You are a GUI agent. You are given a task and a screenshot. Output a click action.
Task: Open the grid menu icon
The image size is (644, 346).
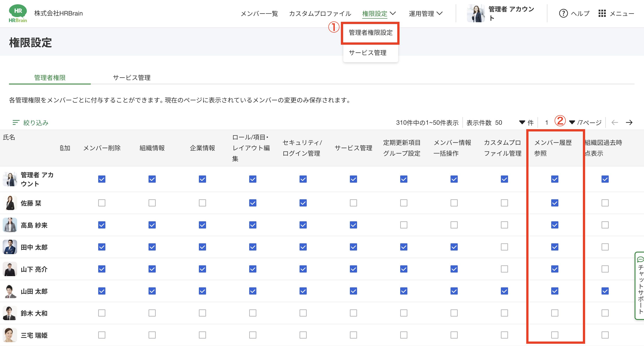click(602, 13)
